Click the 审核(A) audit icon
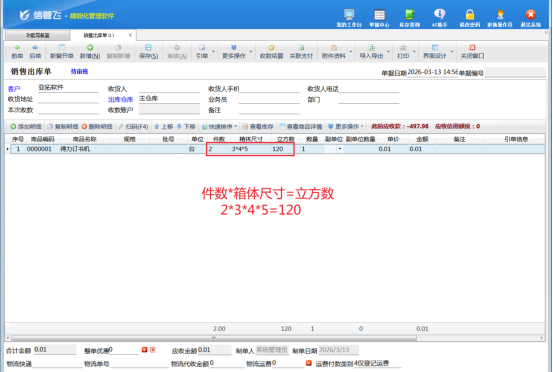The image size is (553, 372). 177,51
